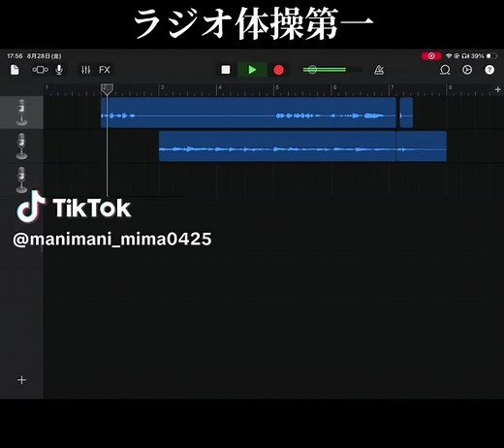The image size is (504, 448).
Task: Select the long audio region on first track
Action: [248, 112]
